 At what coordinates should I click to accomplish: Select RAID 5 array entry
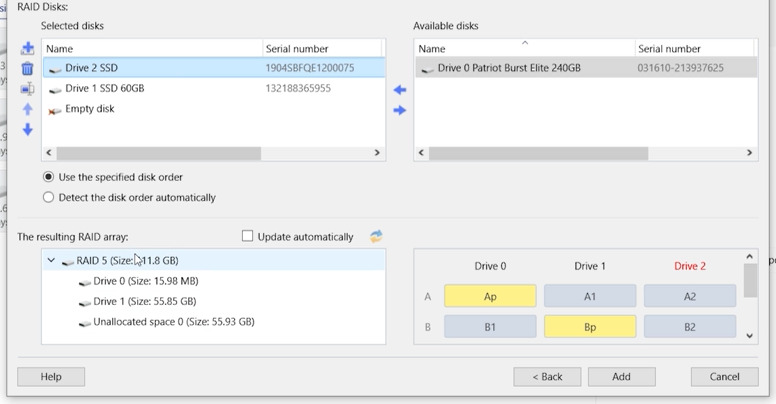[214, 260]
